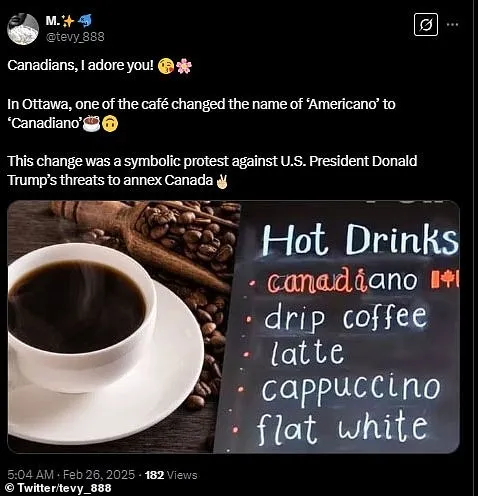Click the victory hand emoji

point(222,181)
